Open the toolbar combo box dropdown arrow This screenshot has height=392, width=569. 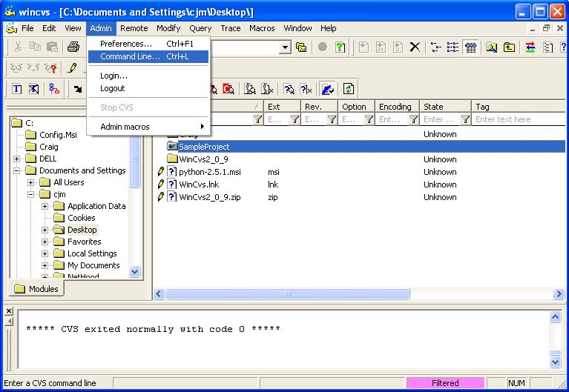[x=286, y=47]
